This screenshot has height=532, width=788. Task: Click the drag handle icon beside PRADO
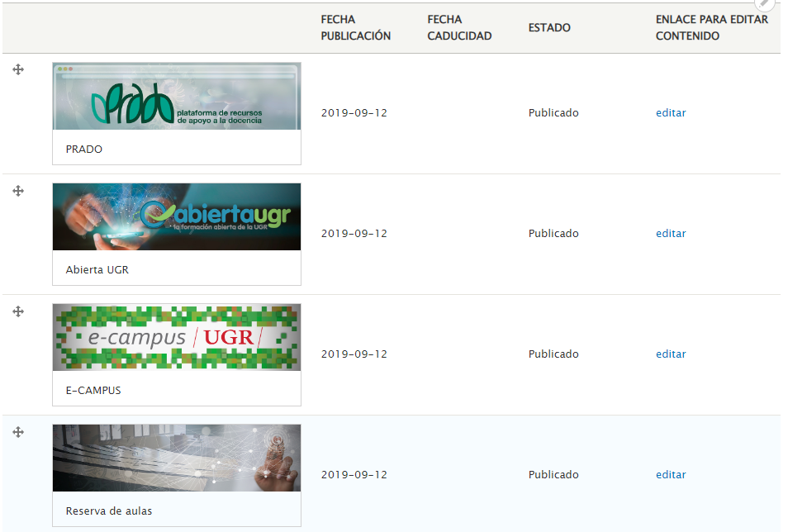[17, 70]
